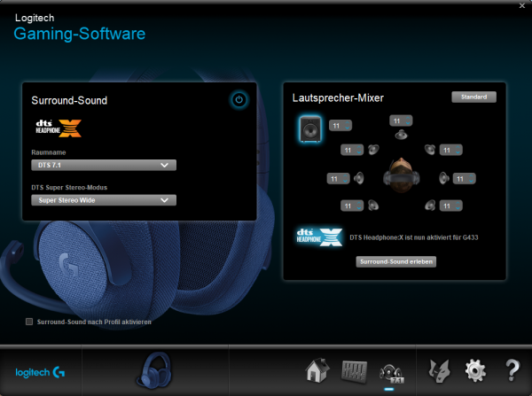Adjust the front right speaker volume stepper
The width and height of the screenshot is (532, 396).
pos(451,150)
